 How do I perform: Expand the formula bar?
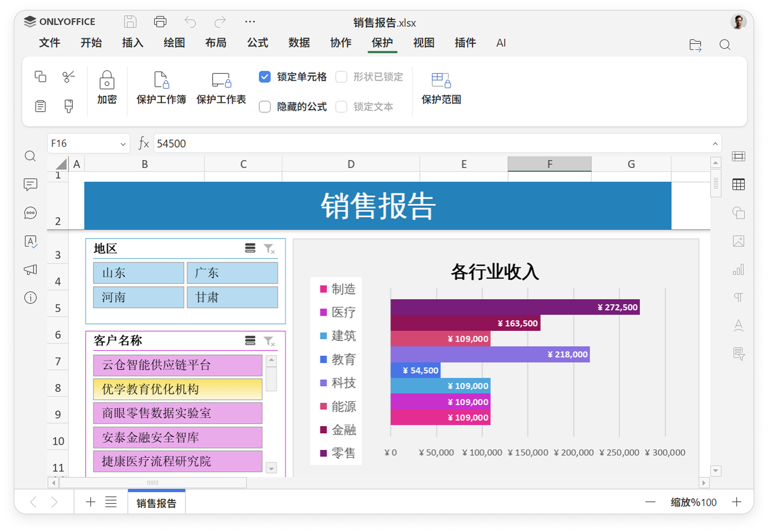[715, 144]
